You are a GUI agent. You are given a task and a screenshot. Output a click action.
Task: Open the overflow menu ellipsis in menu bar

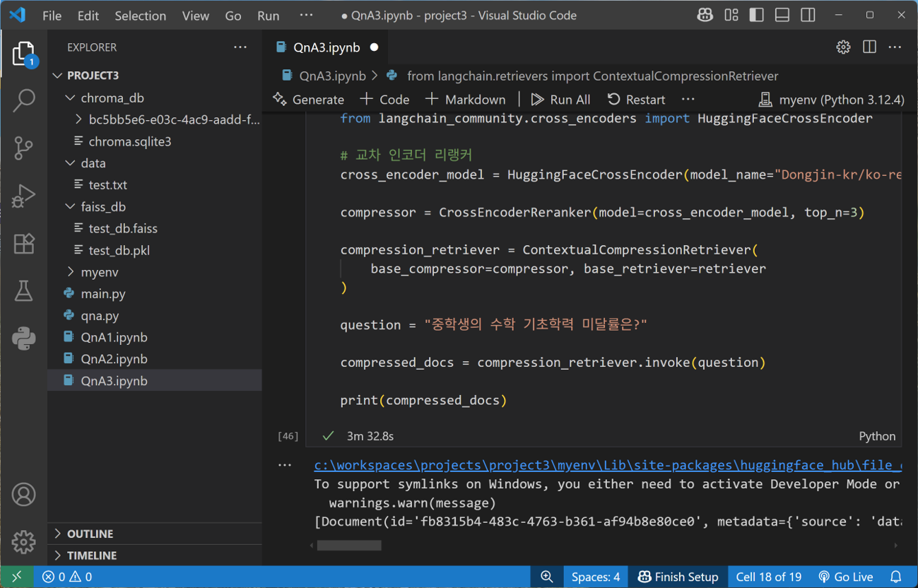(x=306, y=16)
